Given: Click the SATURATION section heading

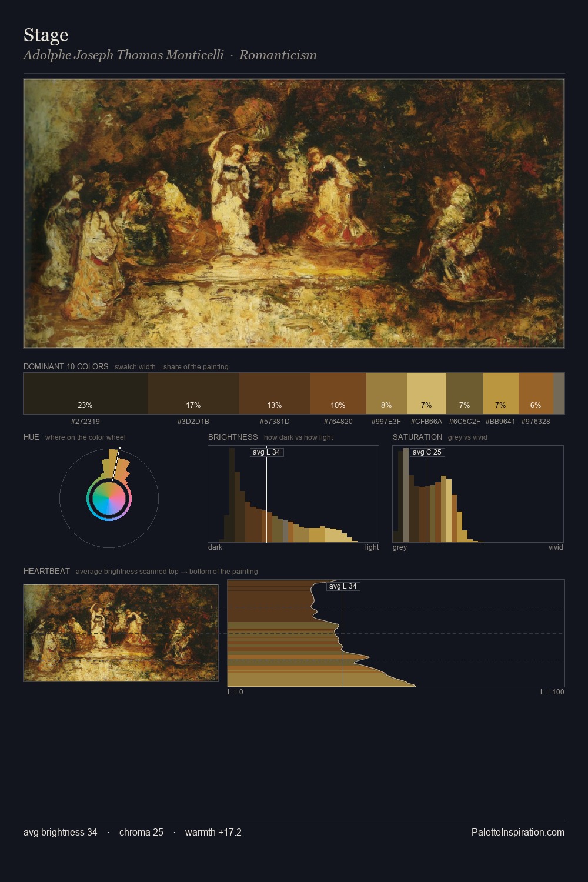Looking at the screenshot, I should pyautogui.click(x=417, y=437).
